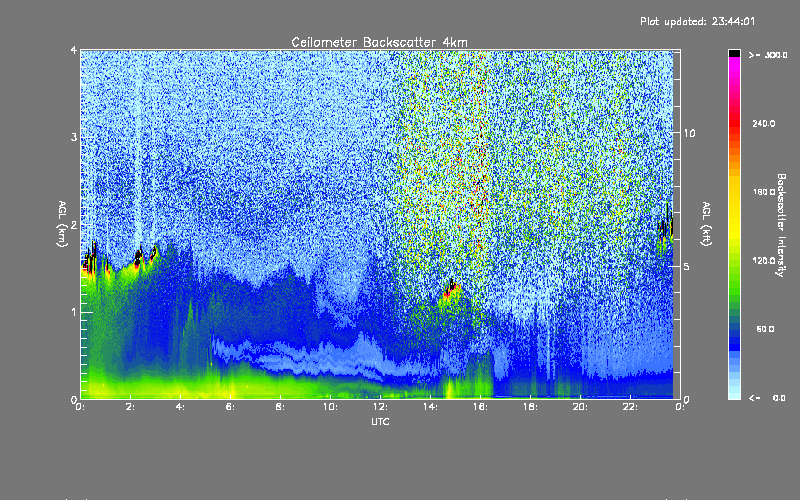
Task: Click the black top of the colorbar
Action: coord(734,53)
